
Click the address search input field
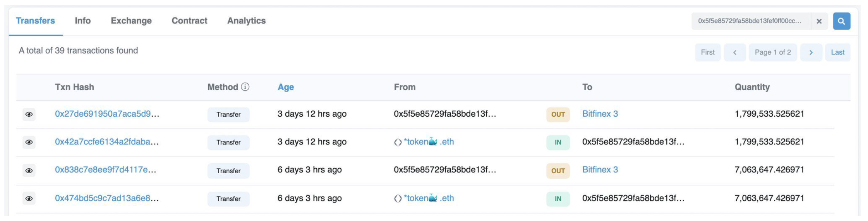(751, 21)
